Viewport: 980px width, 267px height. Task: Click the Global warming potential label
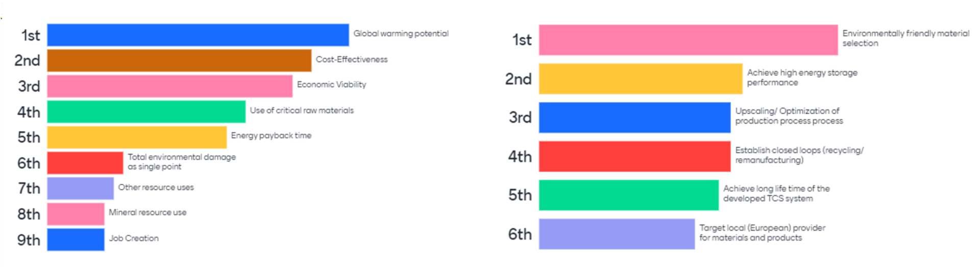pos(401,34)
